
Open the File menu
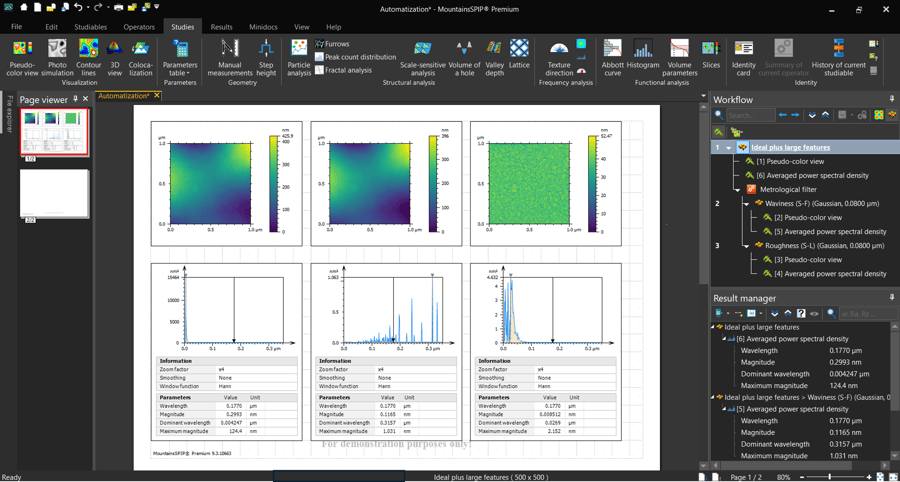pos(17,26)
